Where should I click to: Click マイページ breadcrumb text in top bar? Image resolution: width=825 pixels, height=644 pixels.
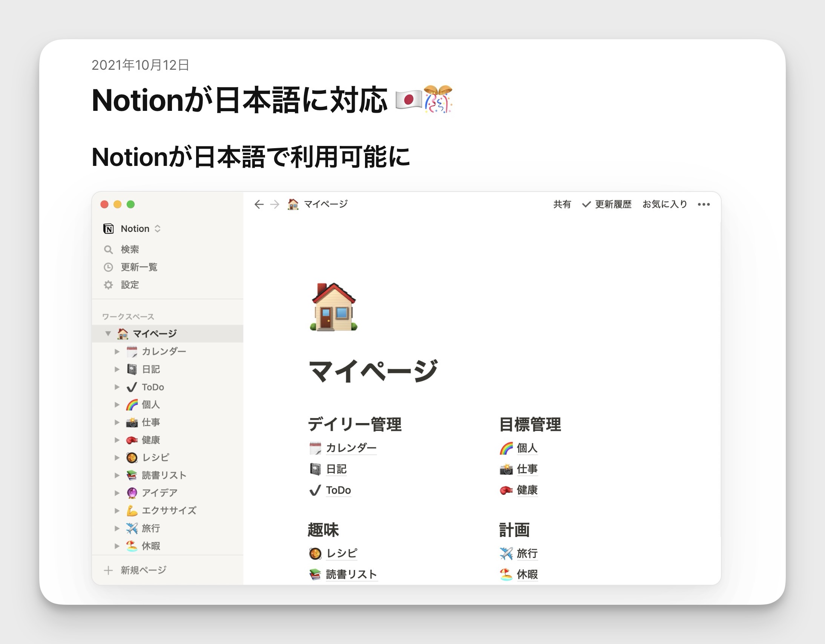click(x=326, y=204)
